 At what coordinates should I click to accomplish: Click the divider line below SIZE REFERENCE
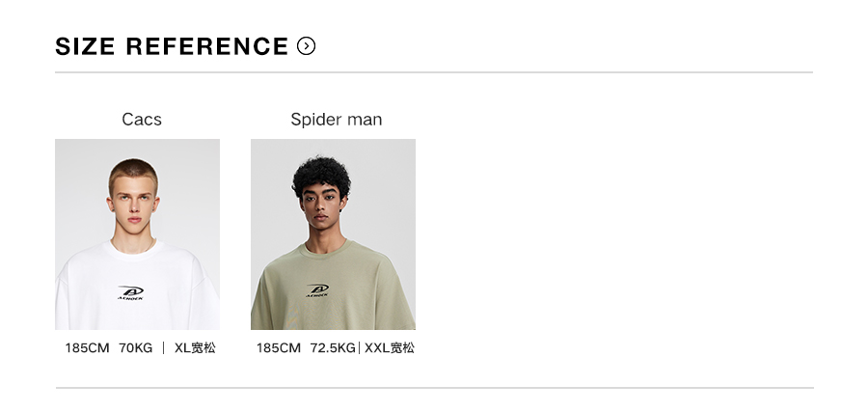(x=434, y=72)
